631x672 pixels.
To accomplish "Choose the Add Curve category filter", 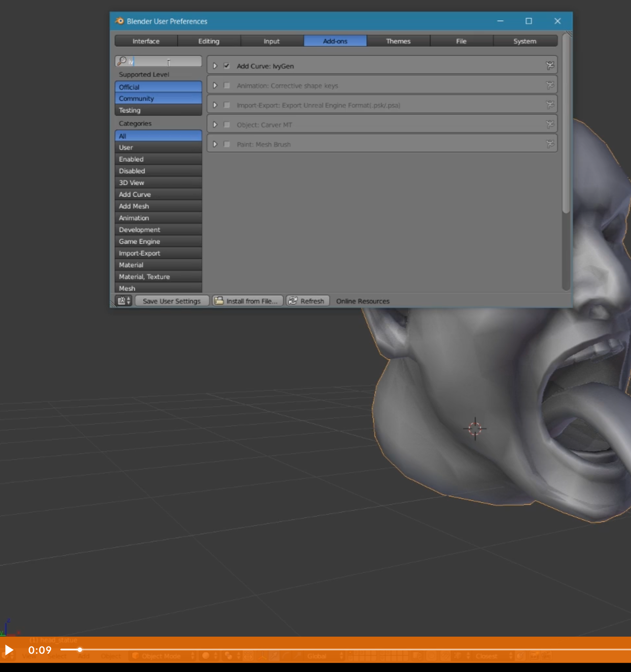I will tap(158, 195).
